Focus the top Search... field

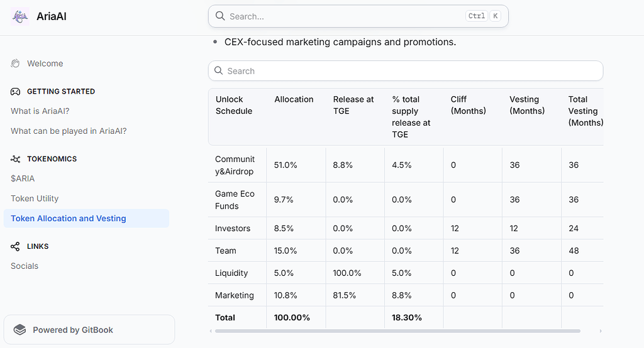point(358,16)
